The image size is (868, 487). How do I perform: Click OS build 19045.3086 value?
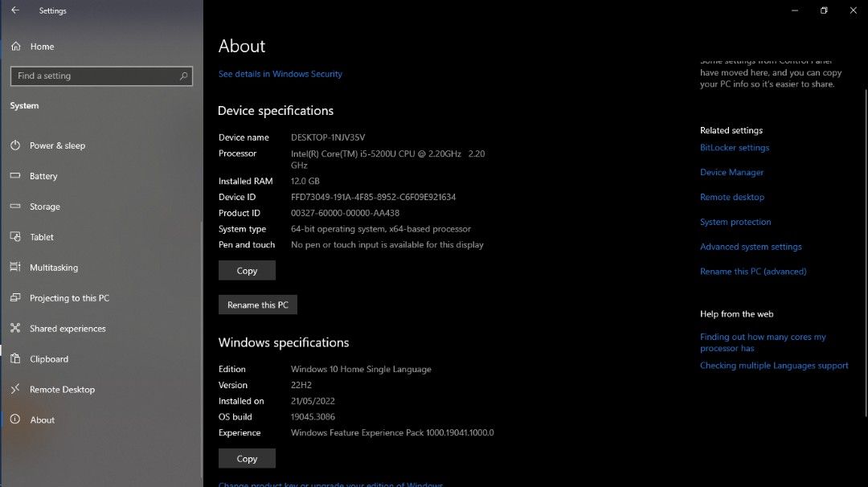click(x=313, y=417)
